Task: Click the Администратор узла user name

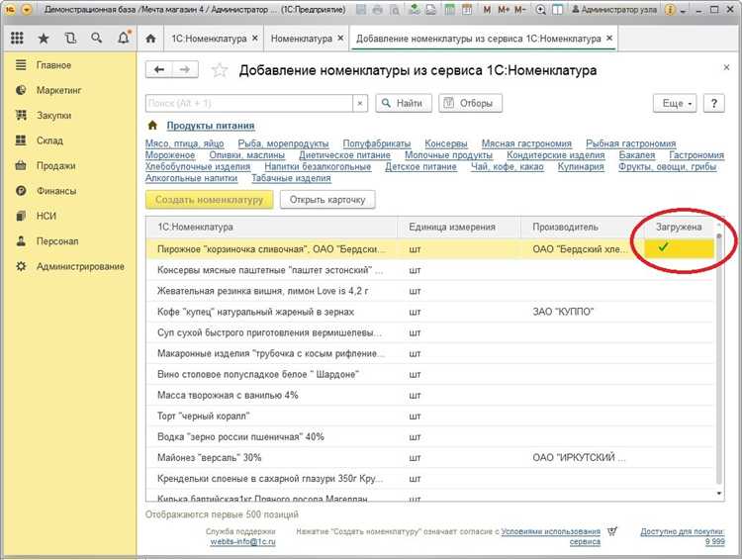Action: (613, 10)
